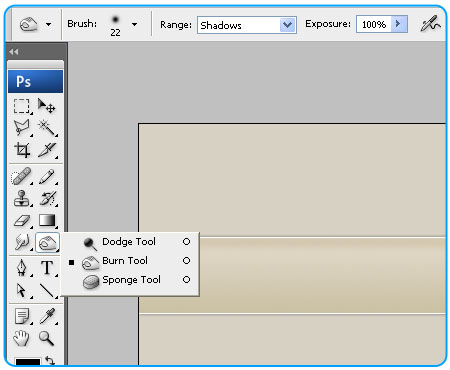450x370 pixels.
Task: Select the Clone Stamp tool
Action: click(22, 198)
